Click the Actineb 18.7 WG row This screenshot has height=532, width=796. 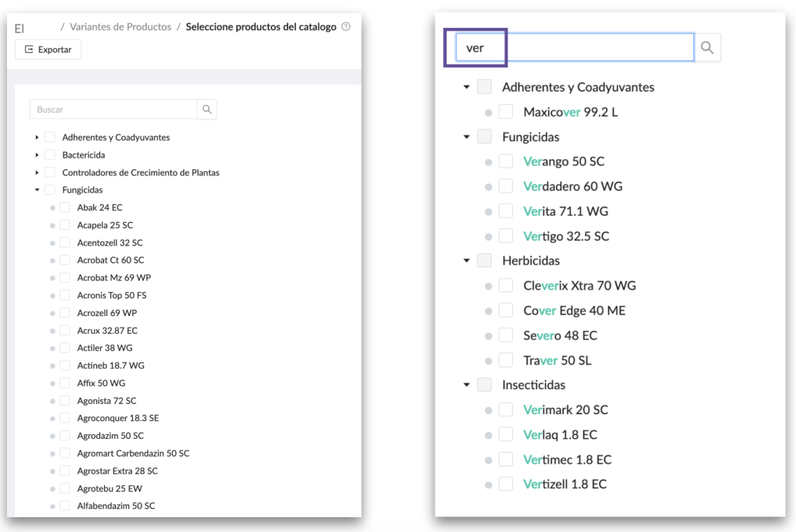point(110,366)
